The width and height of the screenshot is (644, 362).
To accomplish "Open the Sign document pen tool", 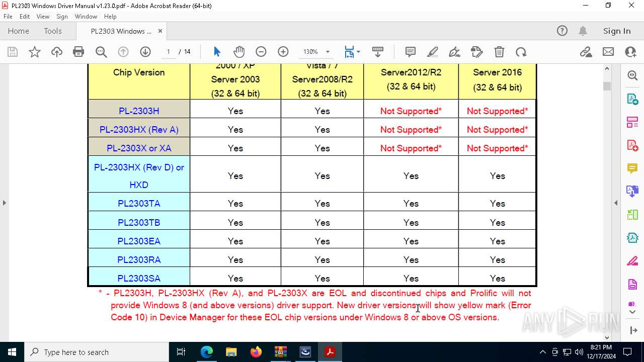I will [454, 52].
